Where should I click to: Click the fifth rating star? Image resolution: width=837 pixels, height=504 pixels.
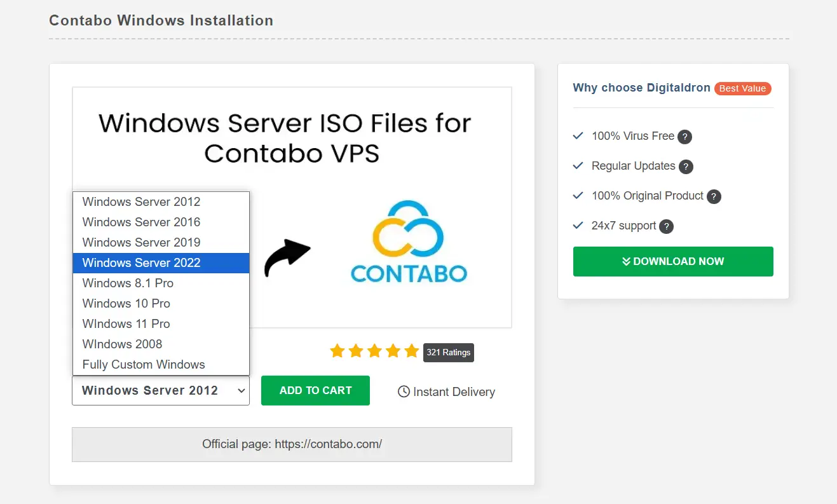[412, 351]
